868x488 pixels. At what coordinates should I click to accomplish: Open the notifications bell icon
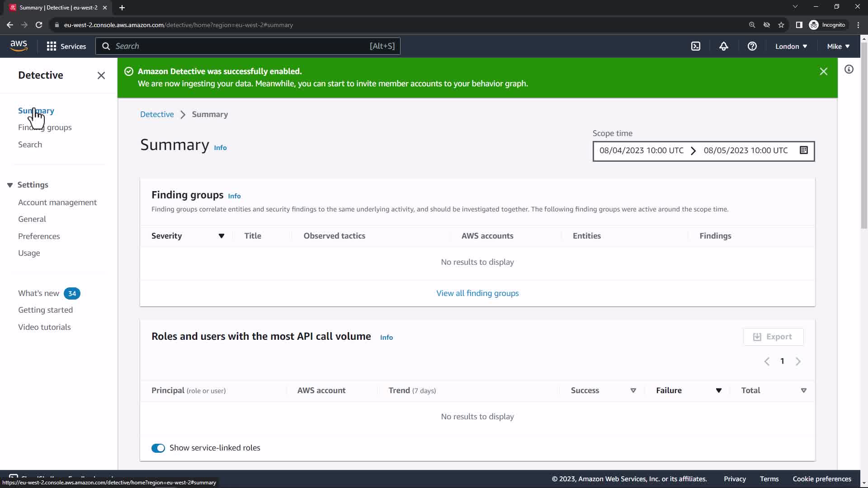[724, 47]
